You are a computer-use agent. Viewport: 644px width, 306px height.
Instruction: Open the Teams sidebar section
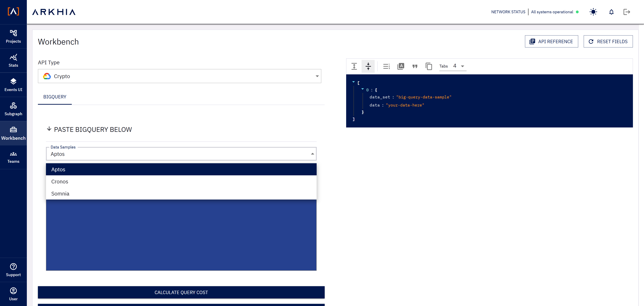pyautogui.click(x=13, y=157)
